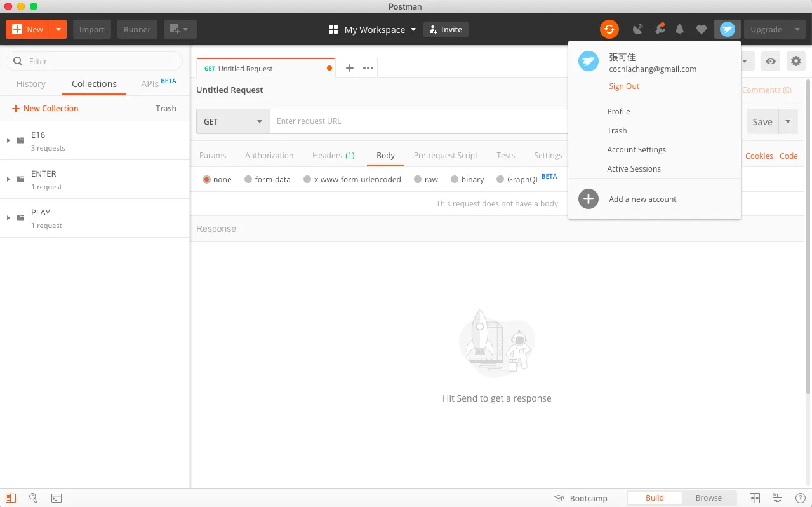Viewport: 812px width, 507px height.
Task: Open the help question mark icon
Action: [801, 498]
